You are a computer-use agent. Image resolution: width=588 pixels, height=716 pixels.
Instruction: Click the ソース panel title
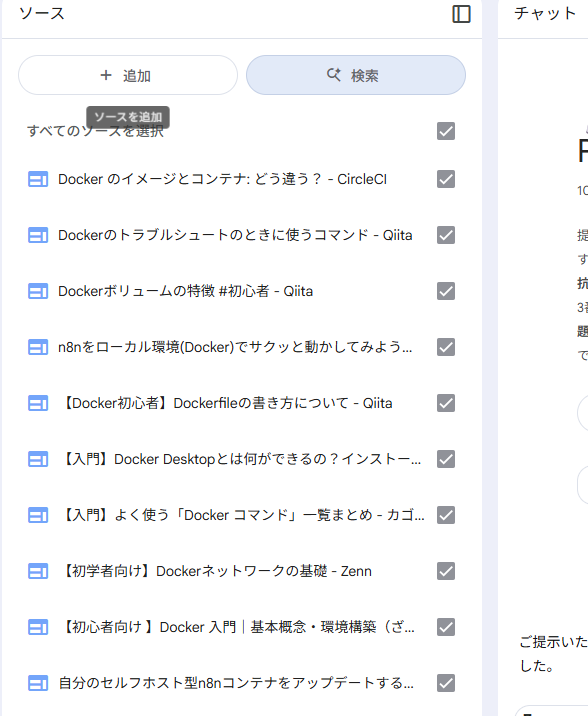tap(42, 13)
